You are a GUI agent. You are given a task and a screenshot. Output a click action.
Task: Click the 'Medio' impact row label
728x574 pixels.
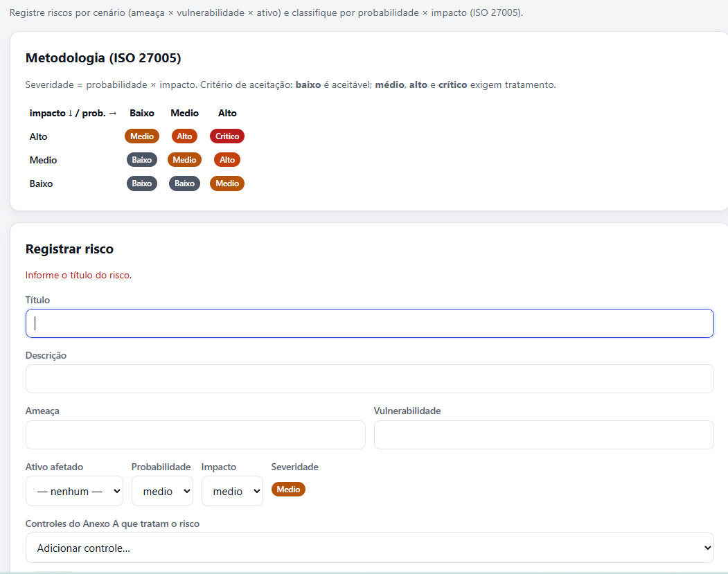coord(43,161)
